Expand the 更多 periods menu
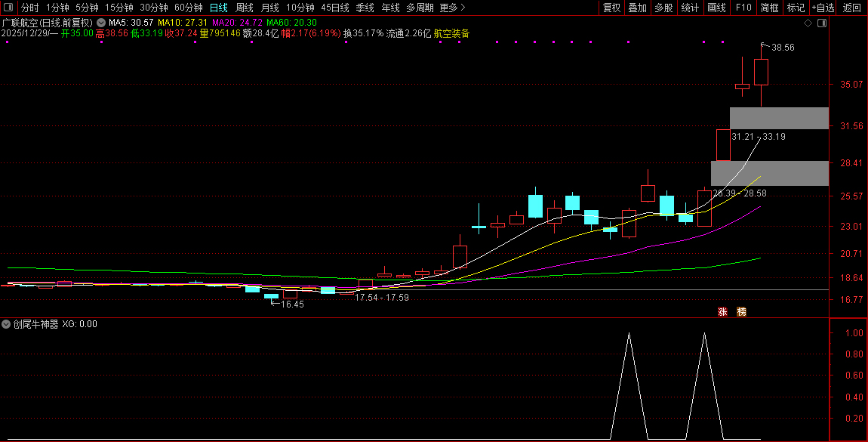Screen dimensions: 868x442 [451, 8]
